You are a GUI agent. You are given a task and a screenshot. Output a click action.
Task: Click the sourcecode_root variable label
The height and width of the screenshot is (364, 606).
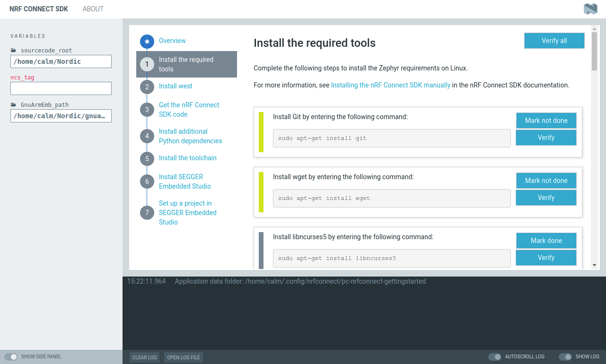click(46, 50)
